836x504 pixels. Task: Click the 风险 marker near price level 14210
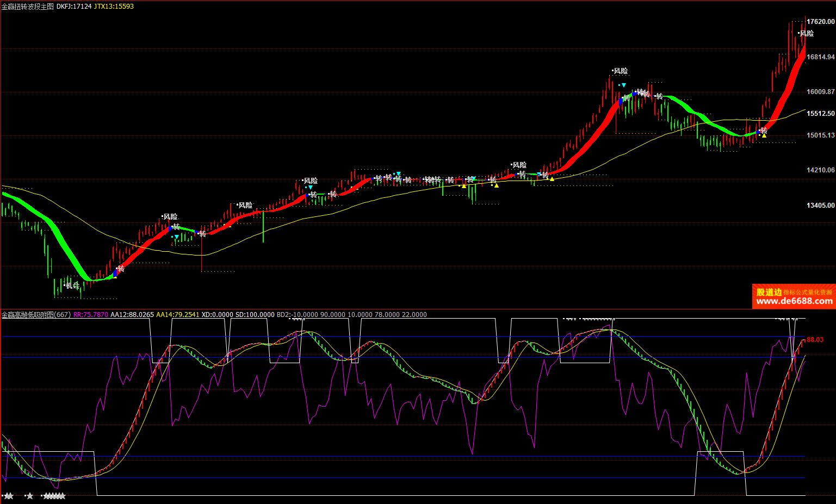519,165
